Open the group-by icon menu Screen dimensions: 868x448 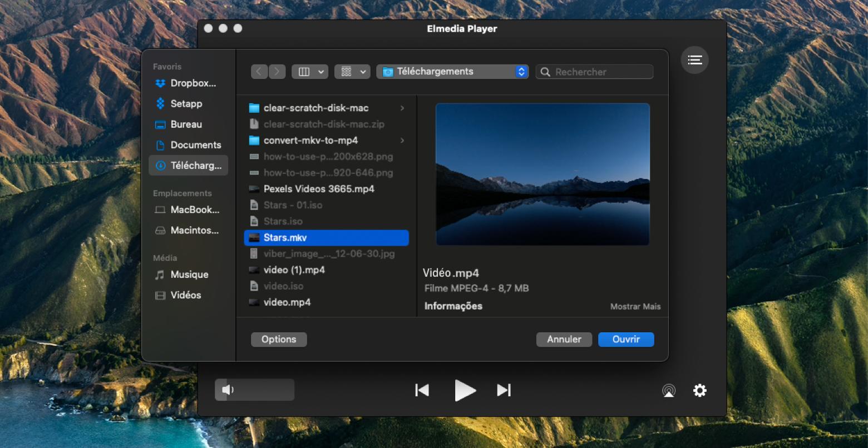pos(352,72)
